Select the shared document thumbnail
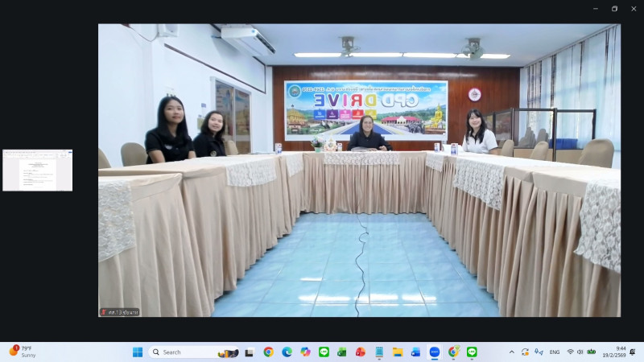644x362 pixels. [x=37, y=170]
